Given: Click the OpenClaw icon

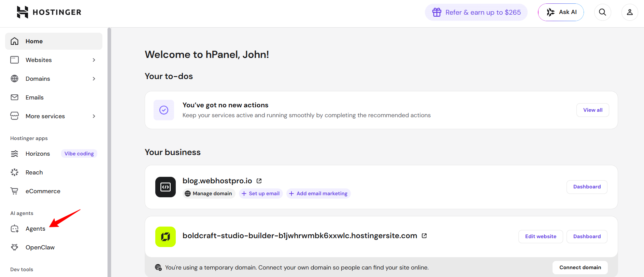Looking at the screenshot, I should click(15, 247).
